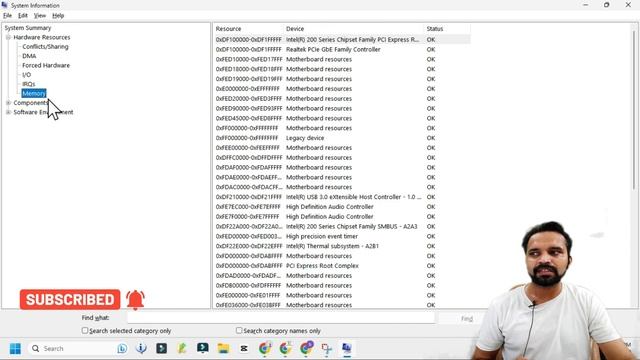The height and width of the screenshot is (360, 640).
Task: Enable Search selected category only checkbox
Action: coord(84,330)
